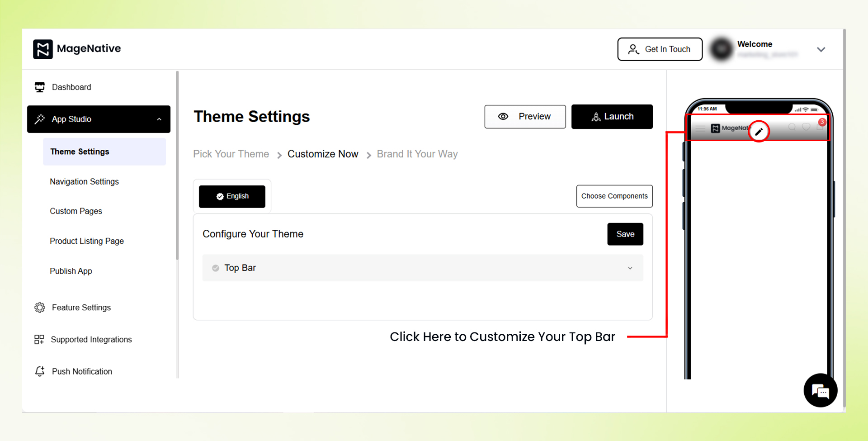Viewport: 868px width, 441px height.
Task: Click the checkmark badge on Top Bar row
Action: coord(216,268)
